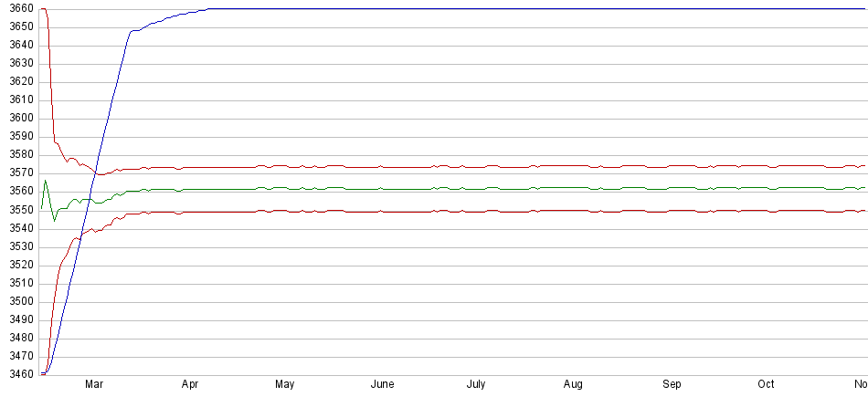Select the Sep month label
Screen dimensions: 868x397
[x=672, y=385]
